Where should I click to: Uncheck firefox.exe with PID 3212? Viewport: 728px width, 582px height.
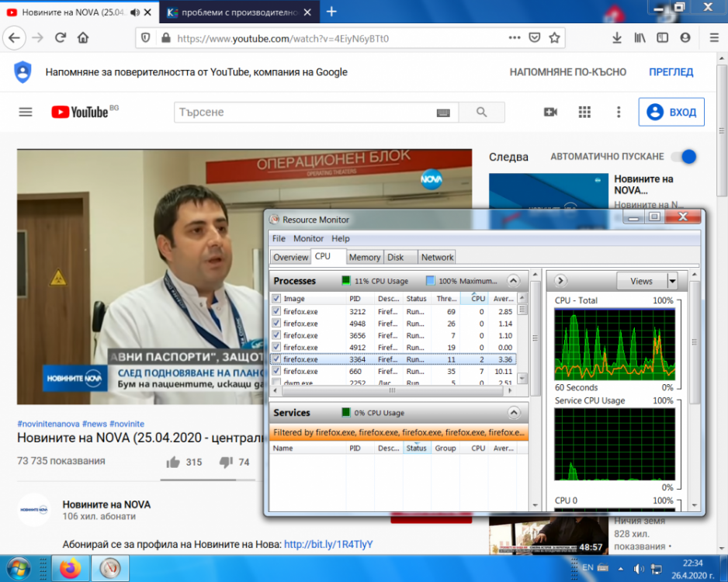pyautogui.click(x=277, y=311)
